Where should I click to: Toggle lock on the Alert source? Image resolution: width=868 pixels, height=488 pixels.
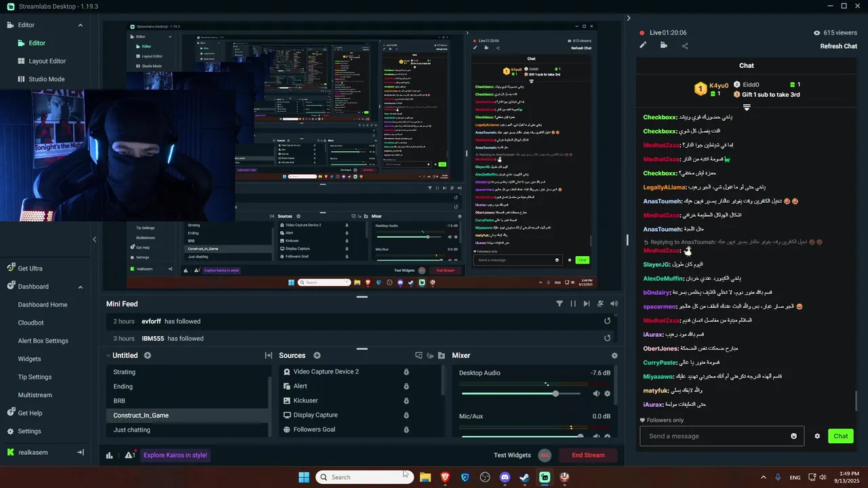point(406,386)
